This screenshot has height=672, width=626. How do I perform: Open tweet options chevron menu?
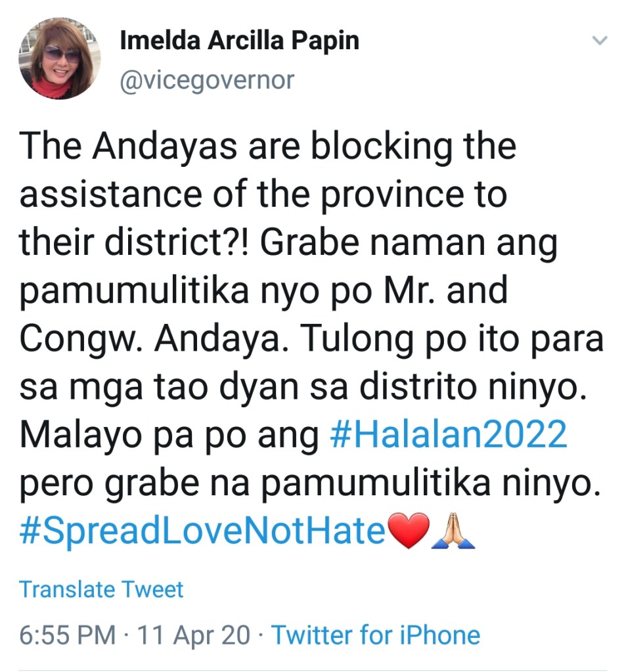click(600, 41)
